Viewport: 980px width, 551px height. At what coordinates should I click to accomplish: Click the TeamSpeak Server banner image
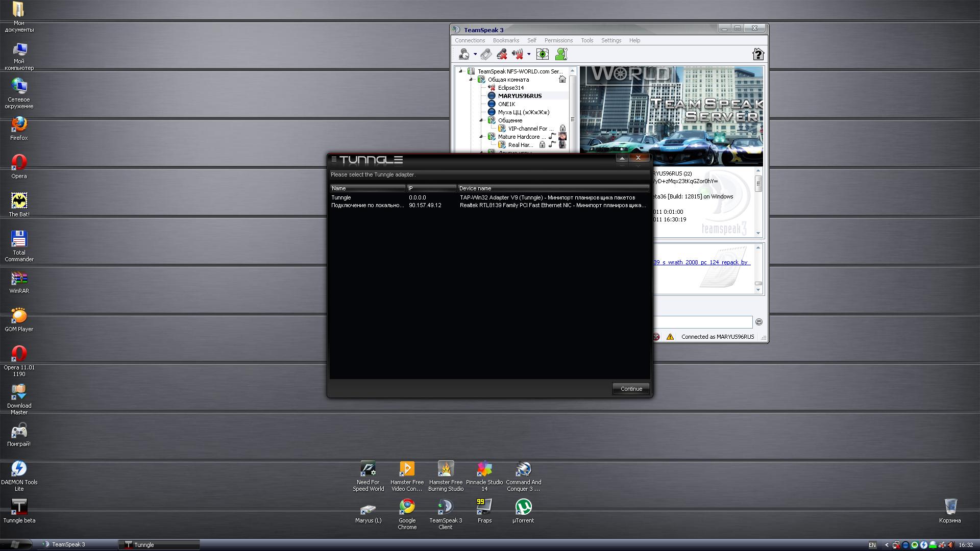(x=672, y=116)
